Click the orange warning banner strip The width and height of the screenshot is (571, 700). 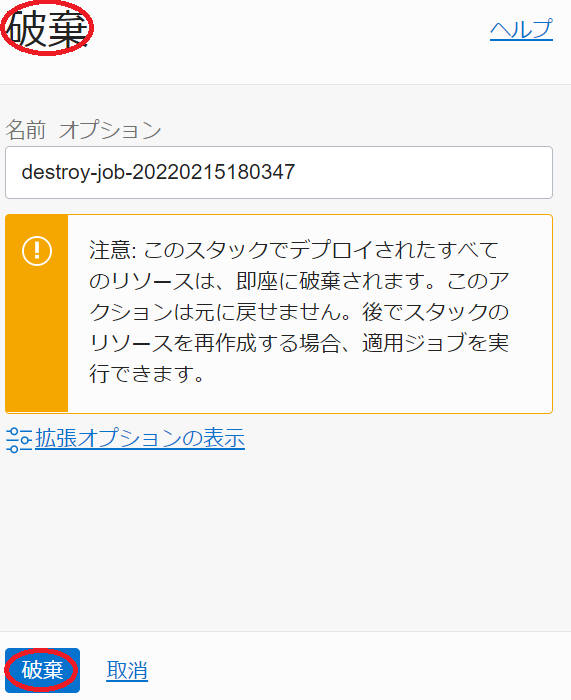(x=37, y=314)
